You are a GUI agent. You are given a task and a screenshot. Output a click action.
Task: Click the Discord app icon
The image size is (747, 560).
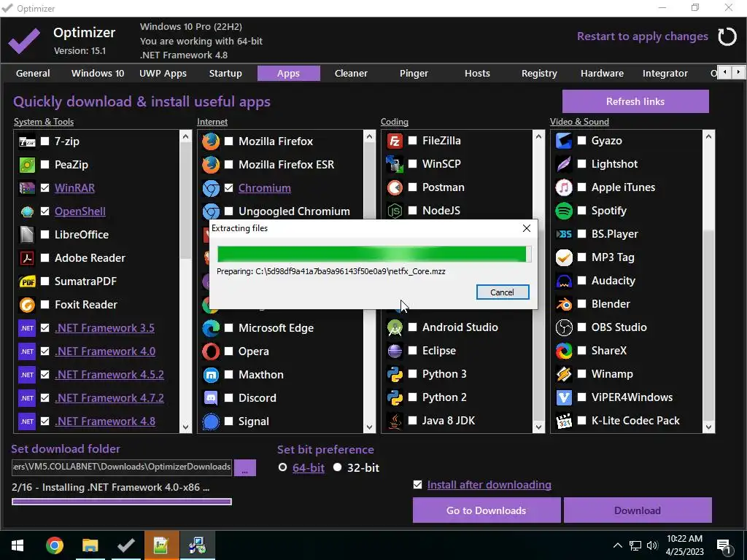[x=211, y=398]
